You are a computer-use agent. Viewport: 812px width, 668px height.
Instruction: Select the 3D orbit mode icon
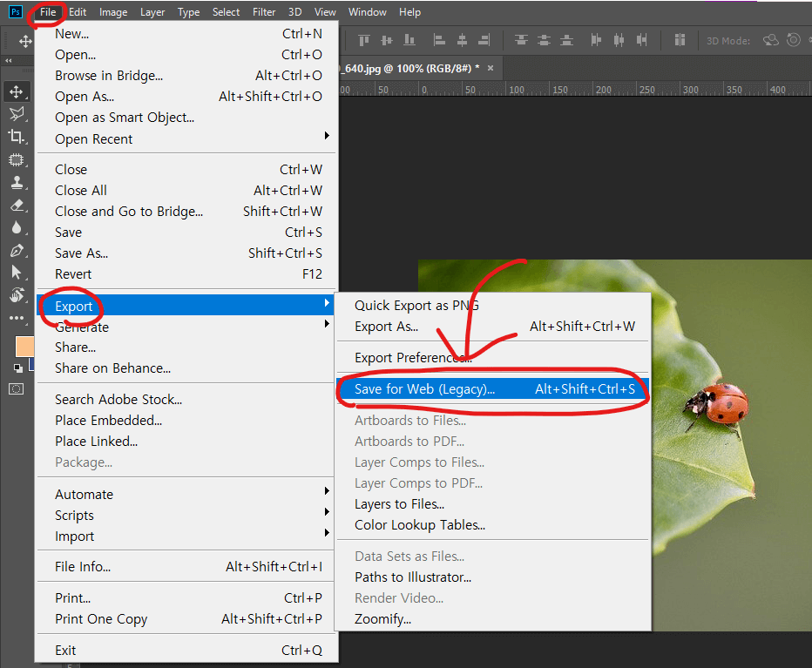pyautogui.click(x=770, y=40)
